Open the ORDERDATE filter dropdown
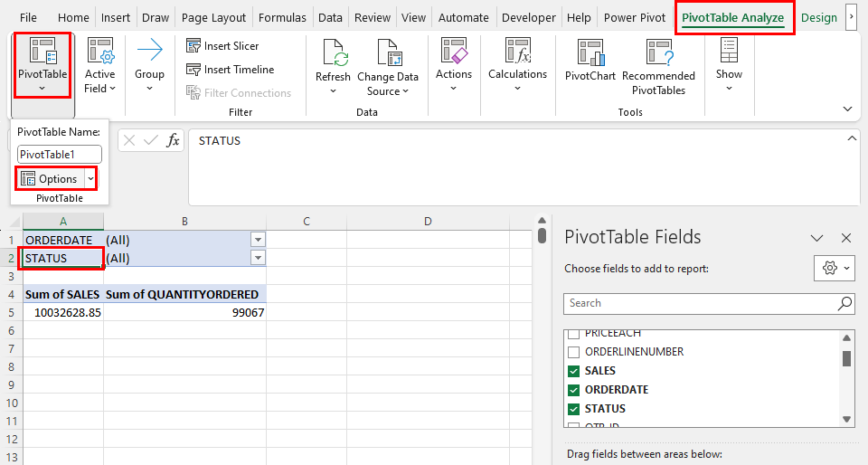 (258, 240)
